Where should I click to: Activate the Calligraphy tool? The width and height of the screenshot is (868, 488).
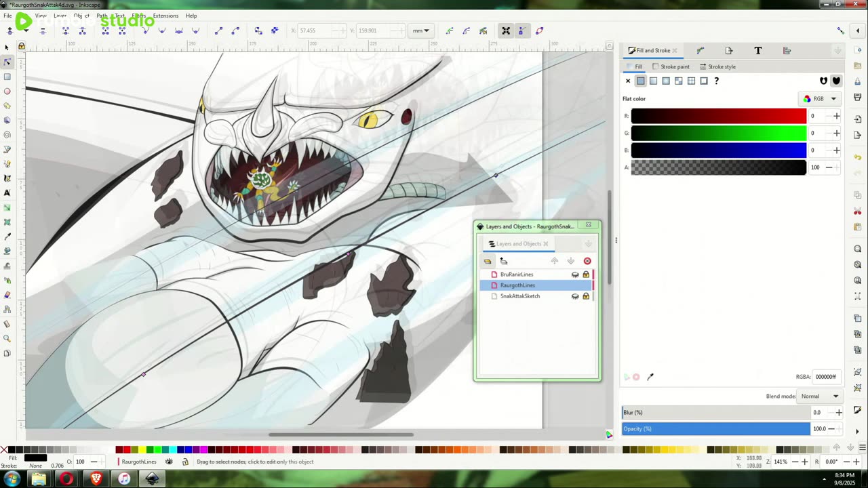pos(7,178)
